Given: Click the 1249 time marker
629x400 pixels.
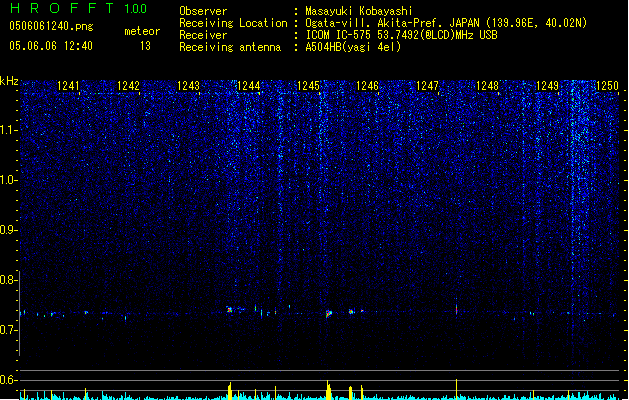Looking at the screenshot, I should (548, 85).
